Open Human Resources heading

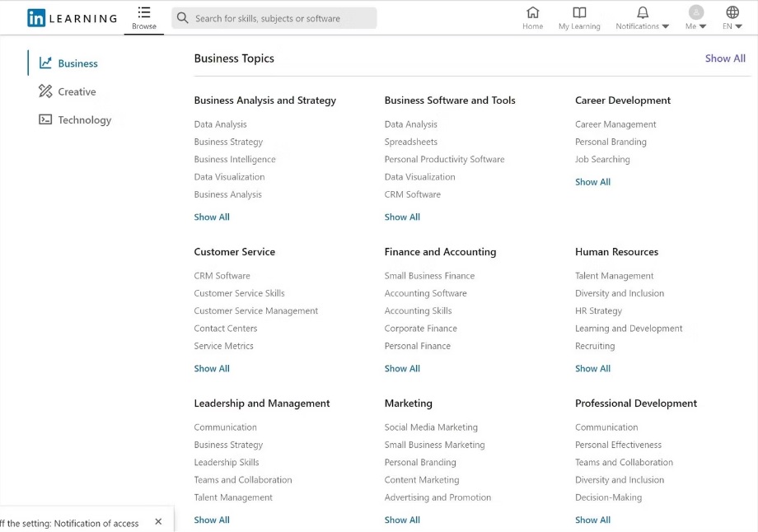[x=616, y=252]
